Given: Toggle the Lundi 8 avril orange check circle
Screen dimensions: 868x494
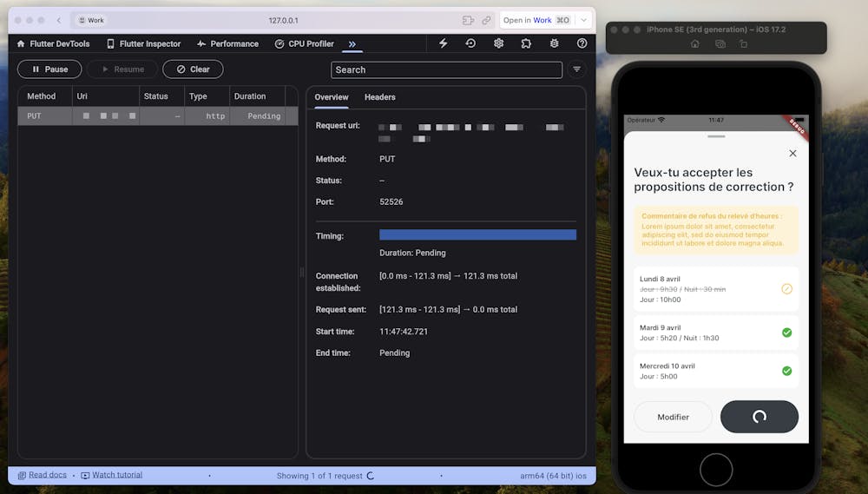Looking at the screenshot, I should coord(786,289).
